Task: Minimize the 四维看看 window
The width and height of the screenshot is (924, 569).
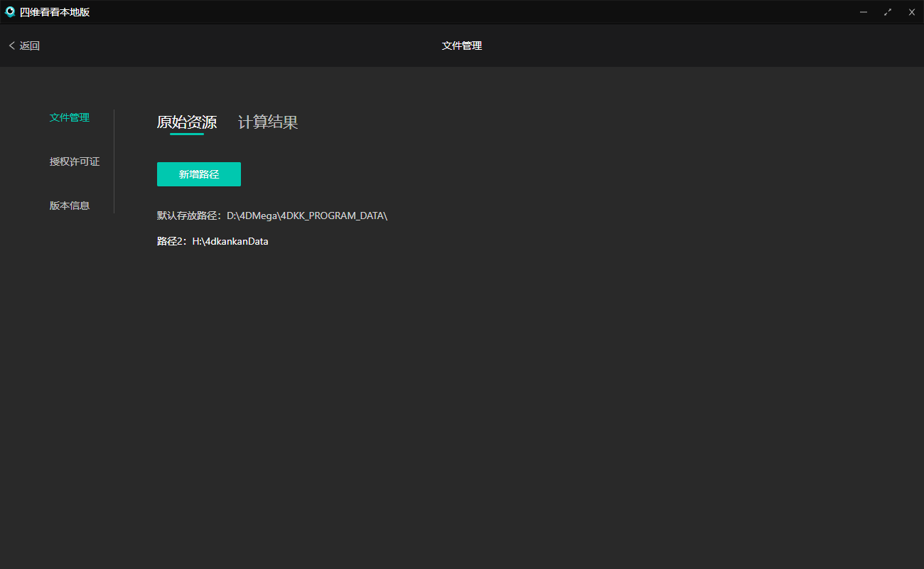Action: (864, 12)
